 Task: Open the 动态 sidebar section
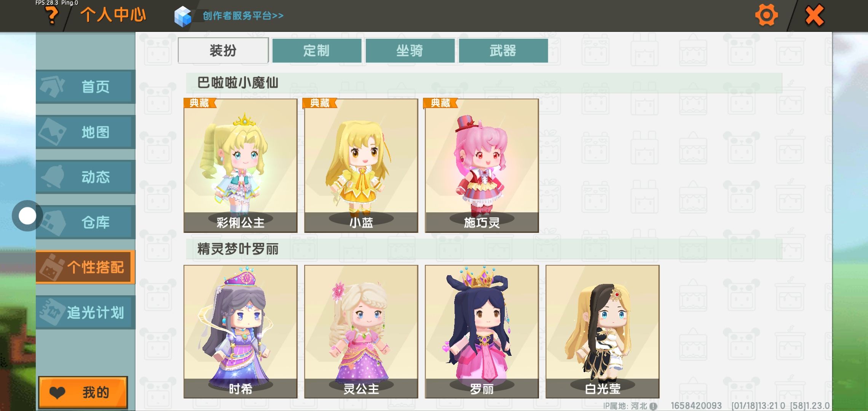(x=86, y=177)
